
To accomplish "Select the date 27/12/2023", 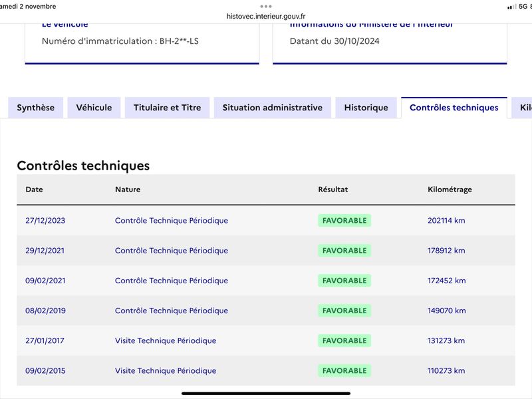I will pos(45,221).
